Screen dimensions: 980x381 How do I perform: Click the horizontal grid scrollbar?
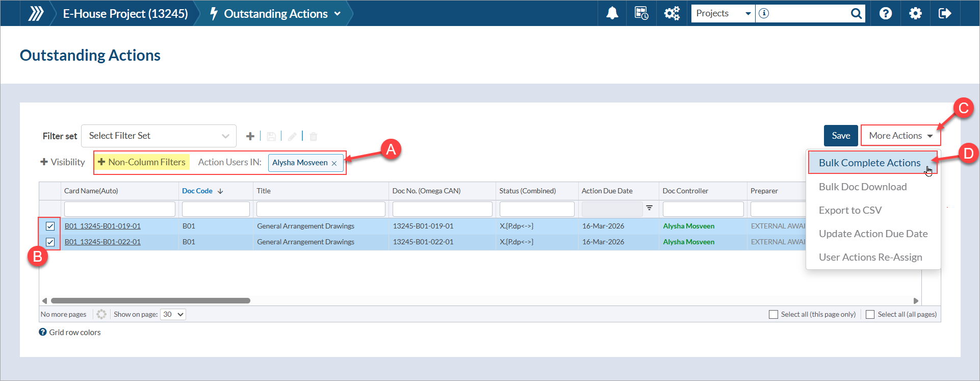(x=150, y=300)
